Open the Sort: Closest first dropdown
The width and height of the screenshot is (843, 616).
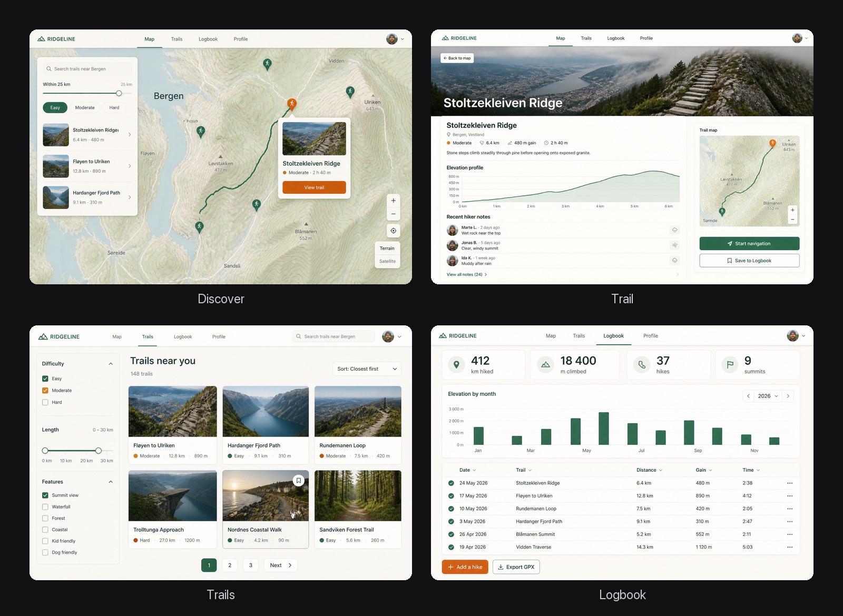tap(367, 369)
